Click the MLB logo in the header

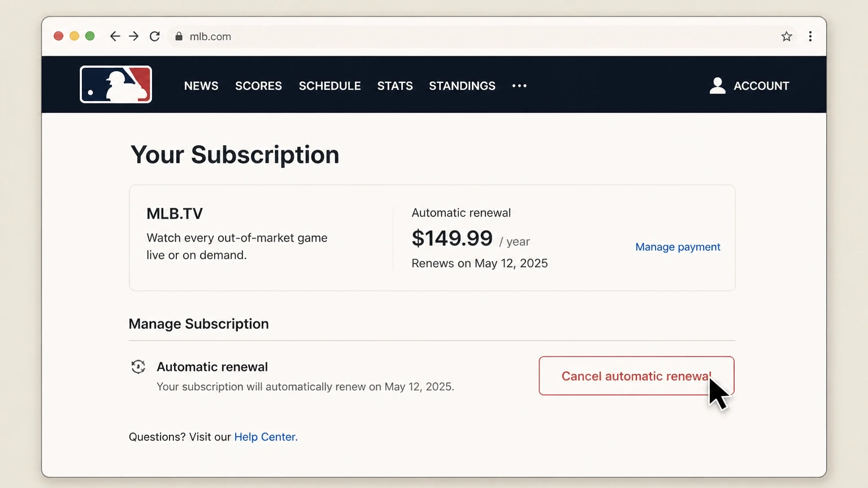pos(116,84)
